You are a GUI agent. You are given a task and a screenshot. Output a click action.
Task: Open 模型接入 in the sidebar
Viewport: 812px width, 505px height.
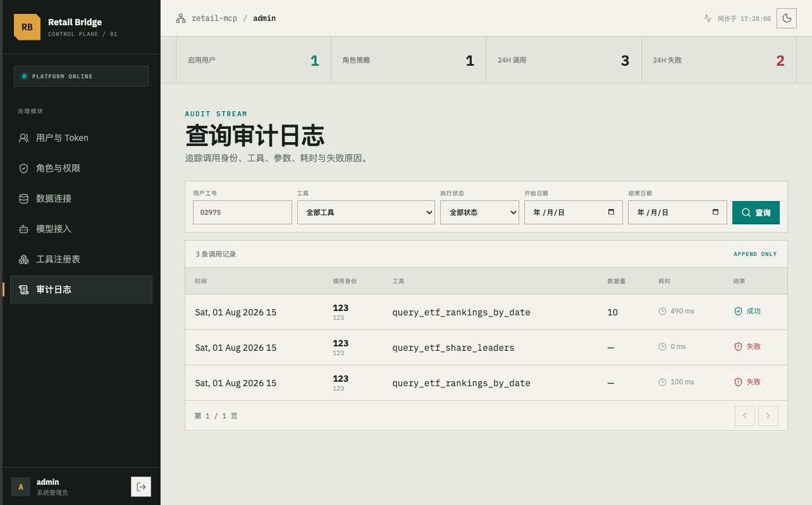(81, 229)
